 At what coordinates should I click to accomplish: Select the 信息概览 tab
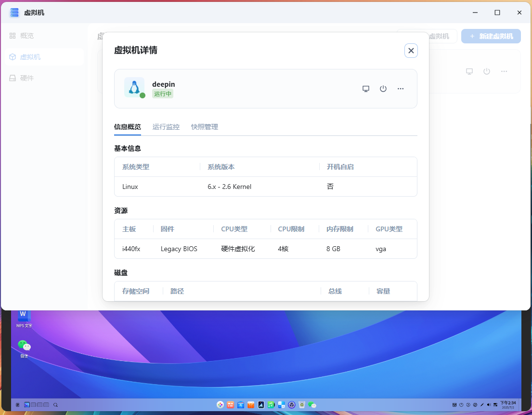click(x=128, y=127)
